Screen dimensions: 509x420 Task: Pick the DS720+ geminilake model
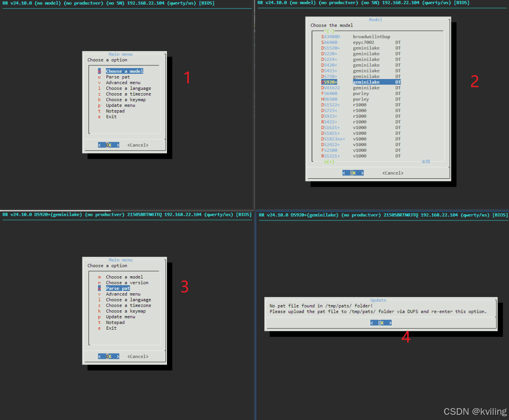[360, 76]
